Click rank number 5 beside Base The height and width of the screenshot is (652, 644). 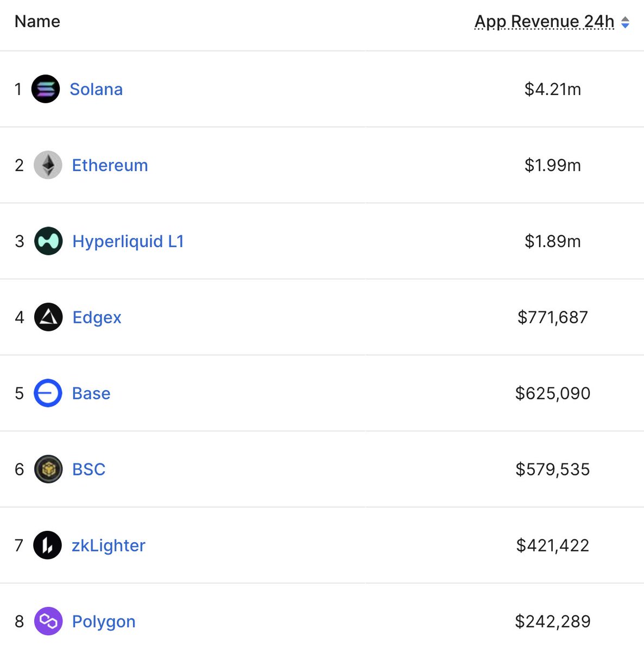[20, 393]
